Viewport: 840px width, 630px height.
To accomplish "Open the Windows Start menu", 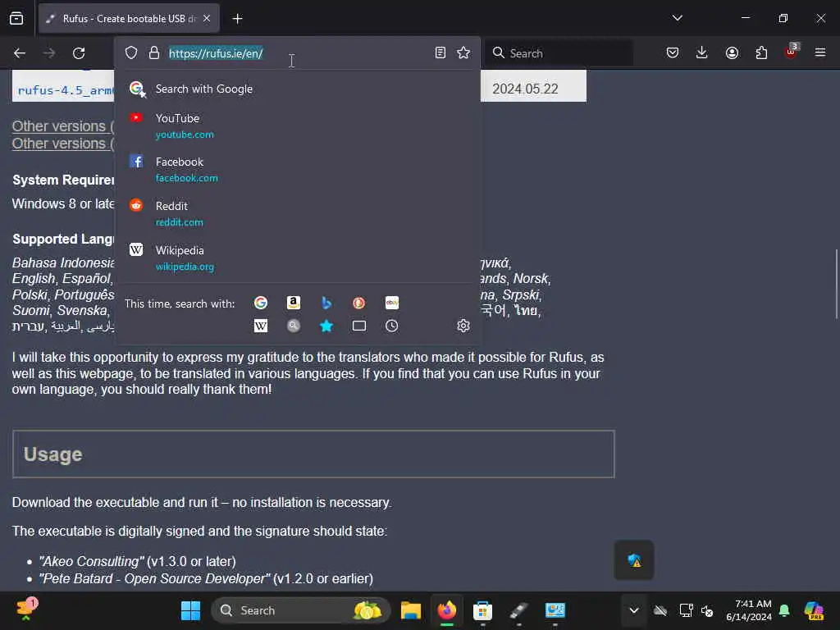I will pyautogui.click(x=190, y=610).
